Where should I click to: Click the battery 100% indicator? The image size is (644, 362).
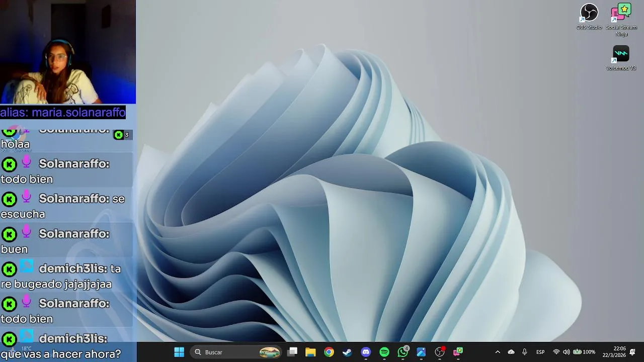[584, 352]
